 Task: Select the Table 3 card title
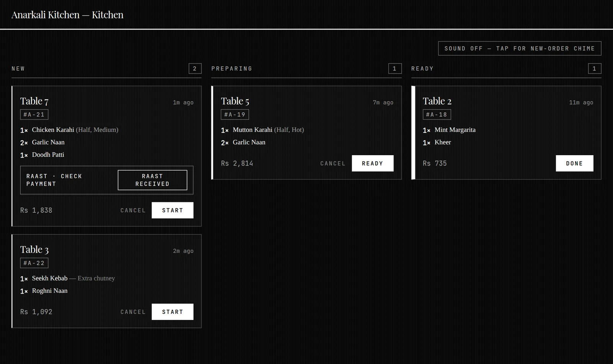tap(34, 250)
